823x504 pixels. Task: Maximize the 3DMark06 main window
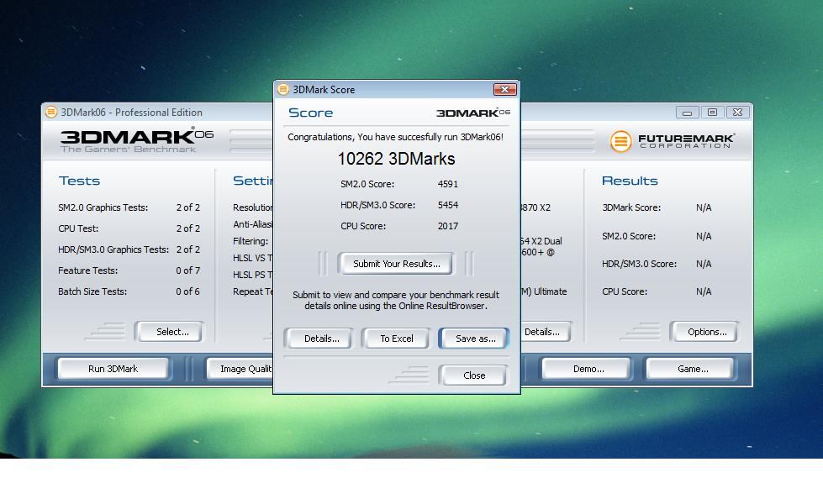[x=712, y=113]
